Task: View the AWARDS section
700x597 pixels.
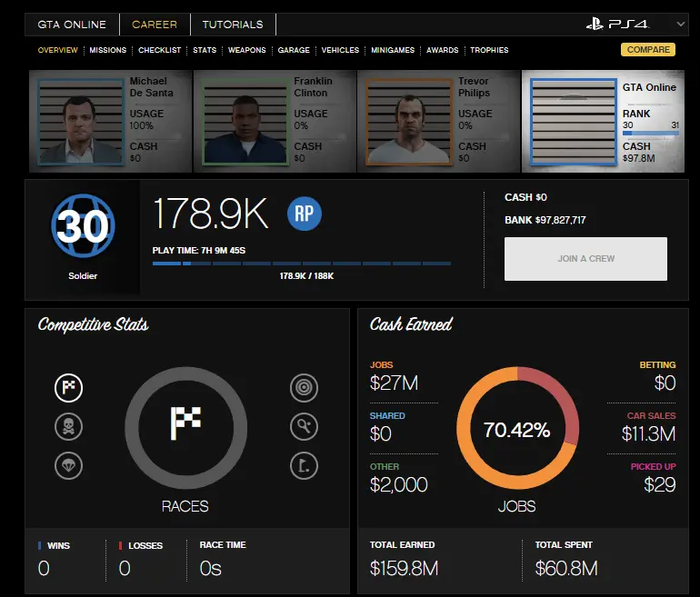Action: click(x=442, y=50)
